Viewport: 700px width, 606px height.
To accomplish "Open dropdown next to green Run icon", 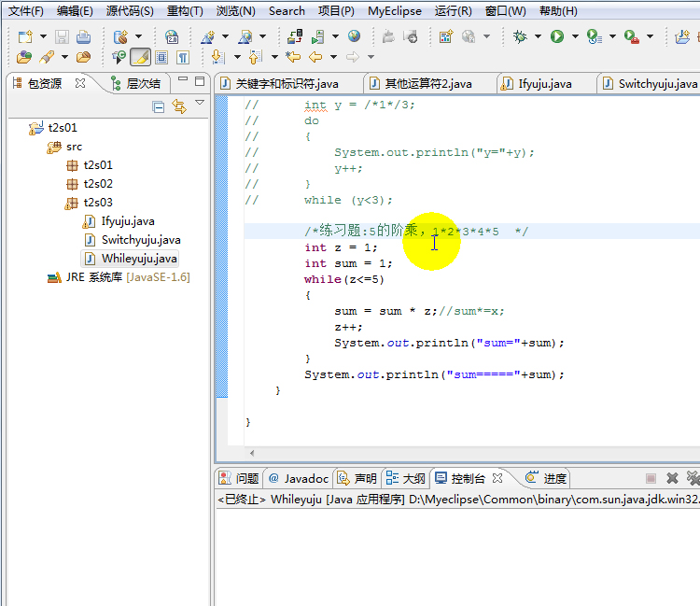I will point(575,36).
